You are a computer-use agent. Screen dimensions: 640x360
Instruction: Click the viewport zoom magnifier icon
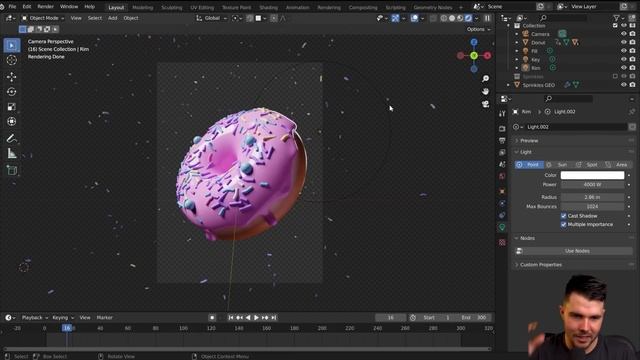tap(485, 78)
